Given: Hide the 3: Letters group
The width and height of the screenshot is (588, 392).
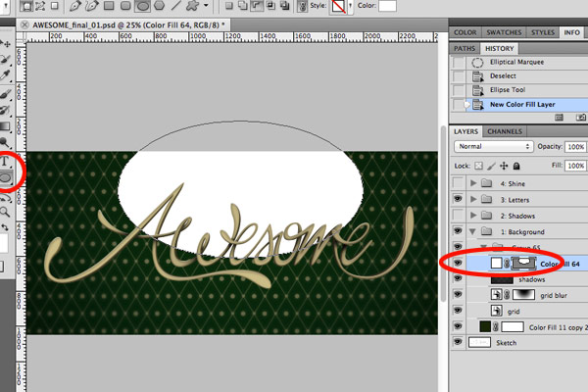Looking at the screenshot, I should click(458, 199).
